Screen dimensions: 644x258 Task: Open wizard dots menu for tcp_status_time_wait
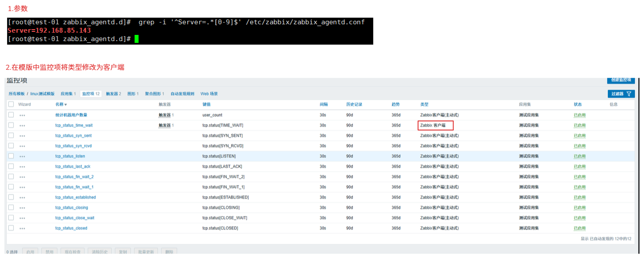tap(22, 126)
